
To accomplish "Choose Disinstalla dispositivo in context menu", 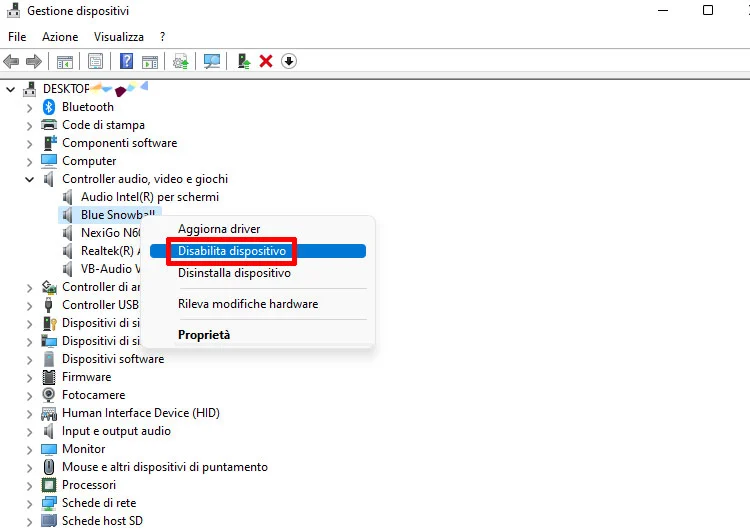I will (x=234, y=273).
